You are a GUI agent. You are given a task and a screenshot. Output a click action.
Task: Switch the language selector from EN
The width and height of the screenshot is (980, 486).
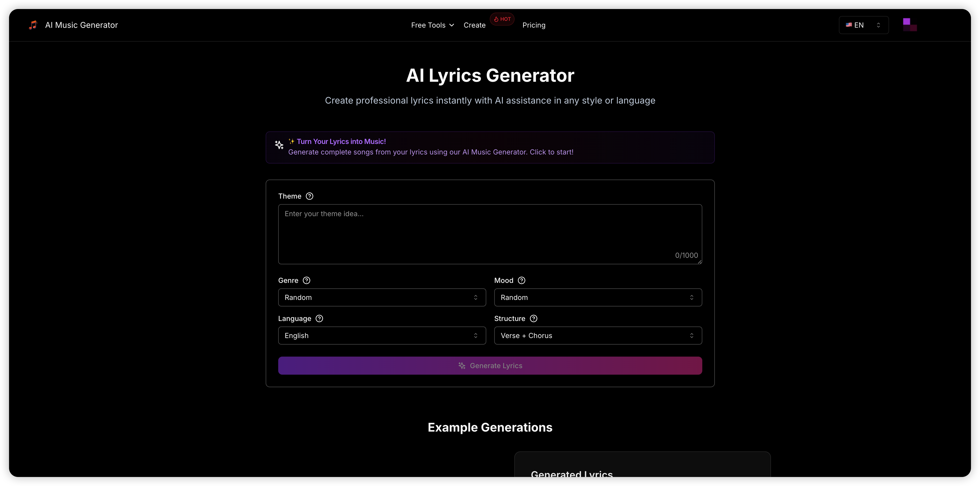pos(863,25)
